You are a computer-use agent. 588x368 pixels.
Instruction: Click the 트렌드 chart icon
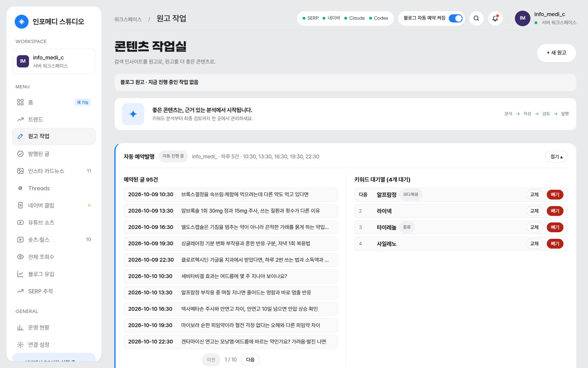point(20,119)
